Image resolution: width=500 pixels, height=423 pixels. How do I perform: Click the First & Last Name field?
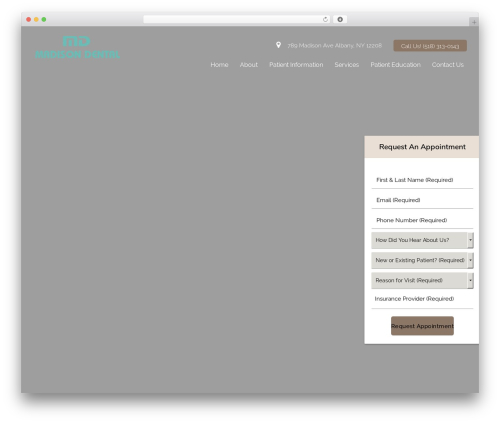point(422,180)
